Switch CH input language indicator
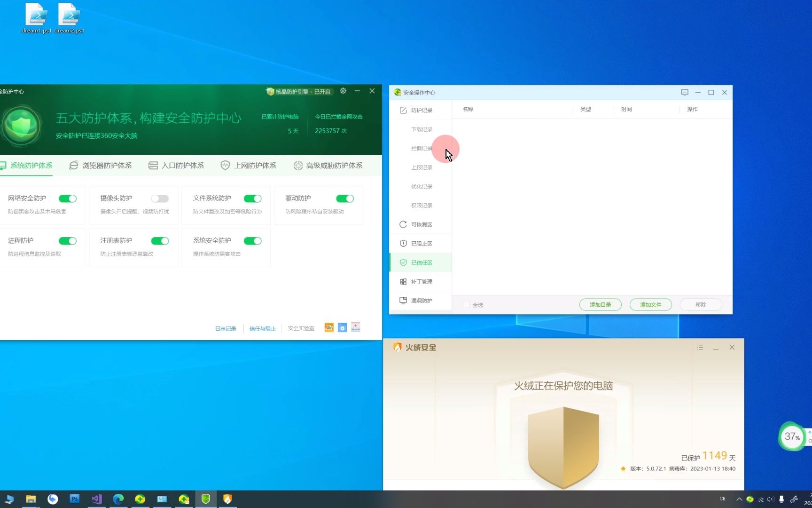The image size is (812, 508). (x=723, y=499)
